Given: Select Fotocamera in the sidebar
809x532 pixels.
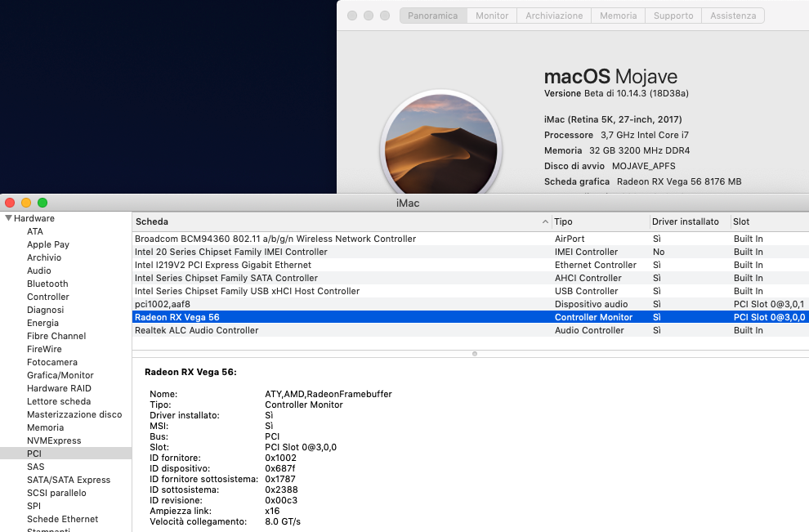Looking at the screenshot, I should point(52,362).
